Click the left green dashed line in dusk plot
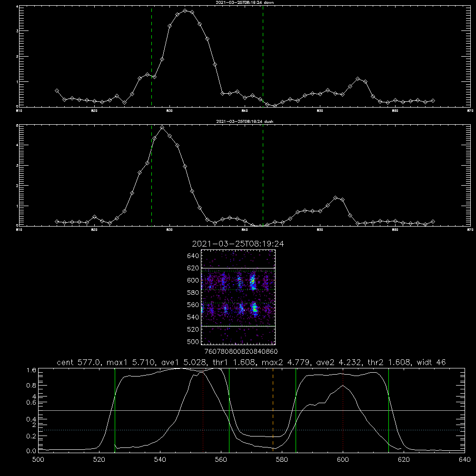This screenshot has width=476, height=476. click(151, 175)
